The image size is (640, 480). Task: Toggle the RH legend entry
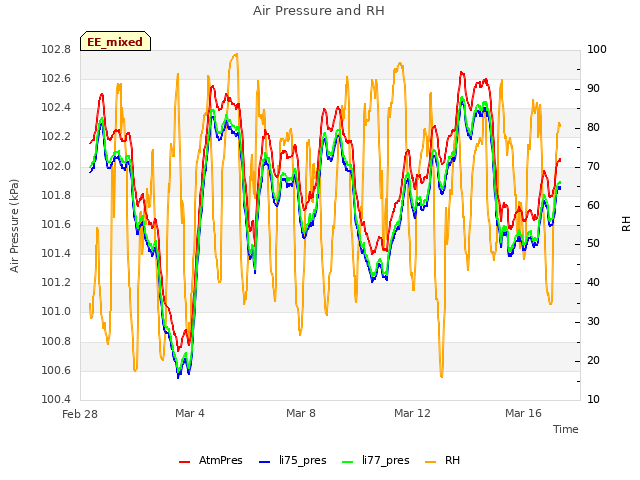442,460
